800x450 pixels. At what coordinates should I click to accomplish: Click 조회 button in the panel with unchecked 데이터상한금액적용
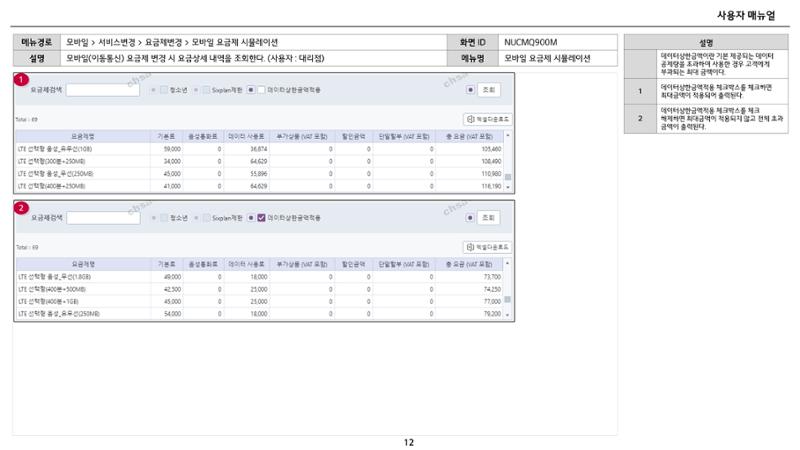click(488, 90)
